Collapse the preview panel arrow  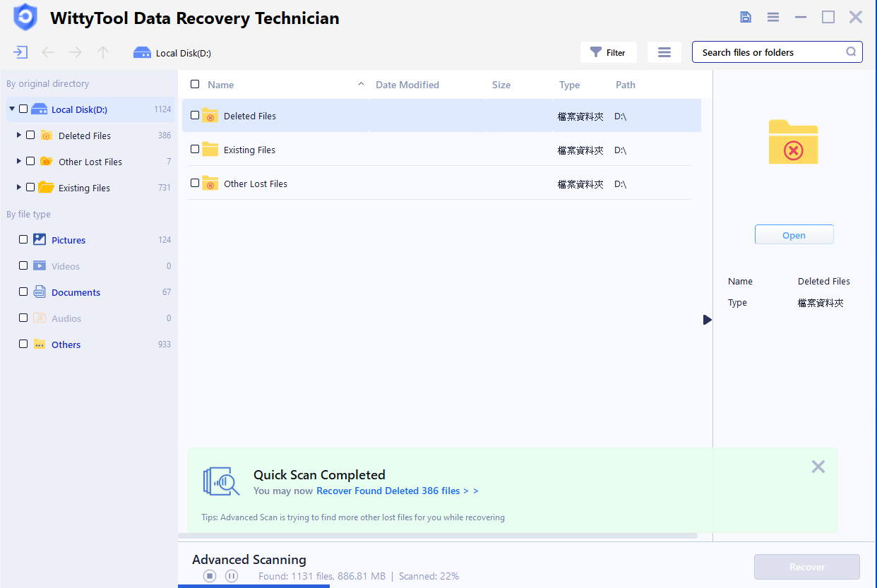[708, 320]
